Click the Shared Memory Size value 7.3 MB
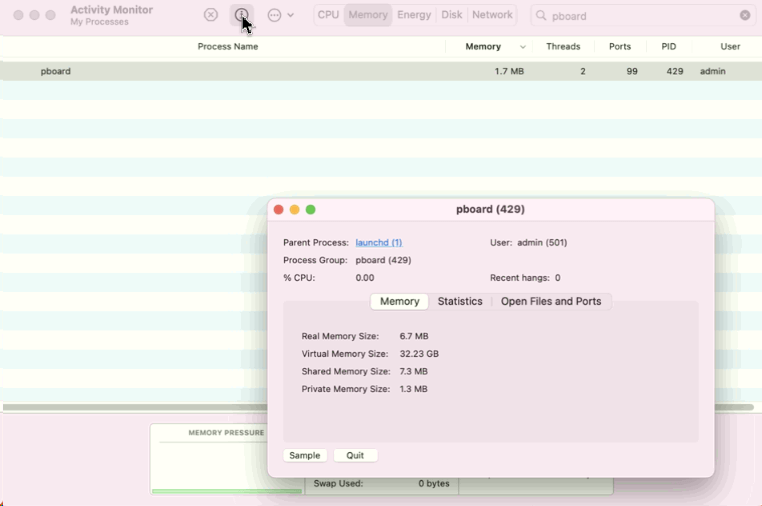 [x=414, y=371]
